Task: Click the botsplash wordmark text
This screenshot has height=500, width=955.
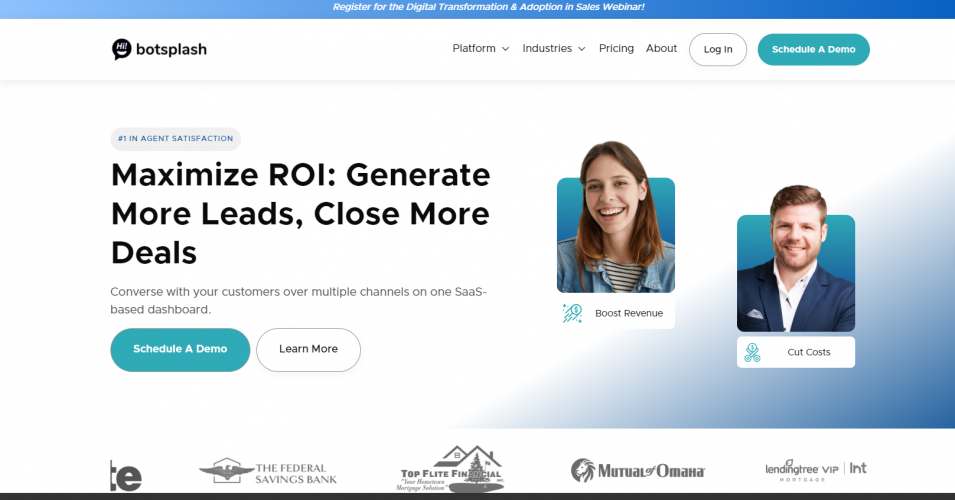Action: pyautogui.click(x=171, y=49)
